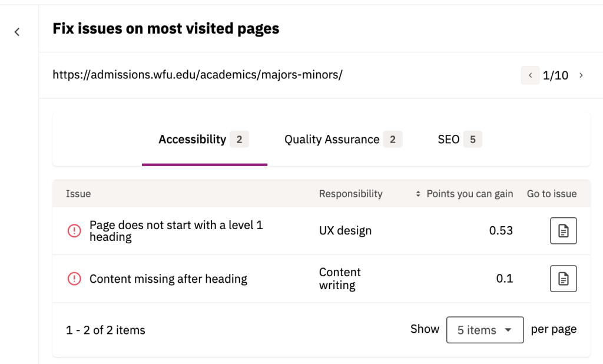Click the SEO issue count badge 5

pos(472,140)
